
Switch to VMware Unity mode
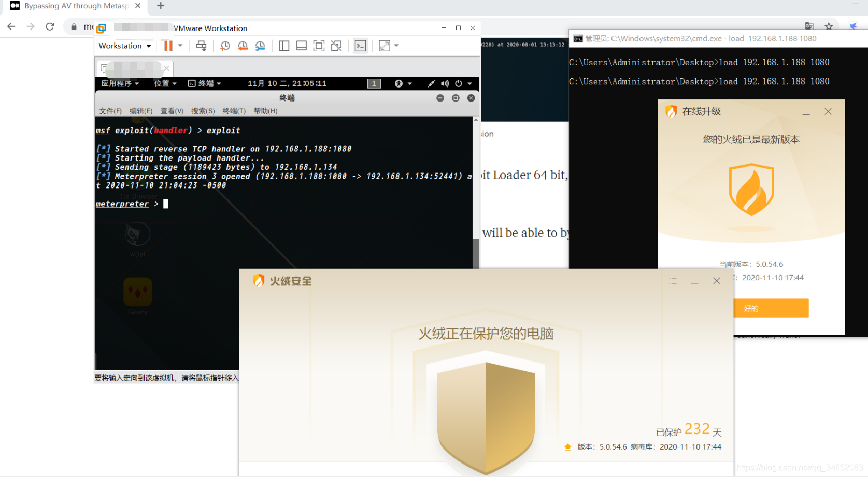(336, 46)
